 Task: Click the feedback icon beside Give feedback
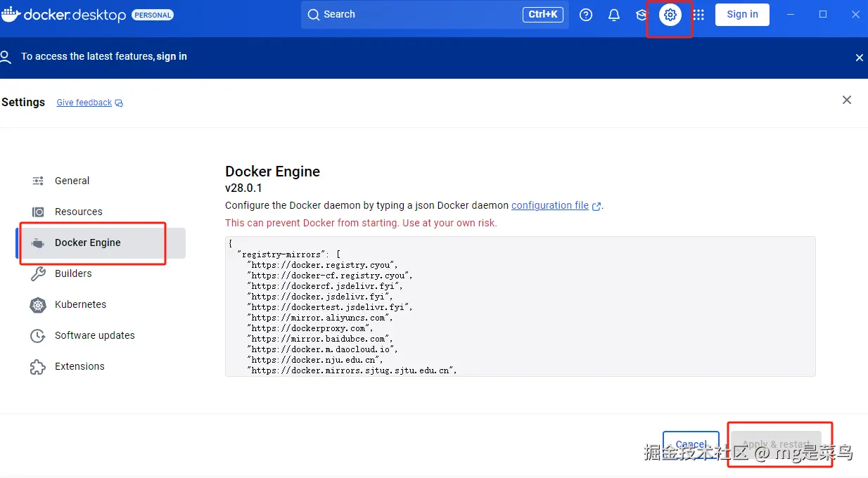coord(119,103)
